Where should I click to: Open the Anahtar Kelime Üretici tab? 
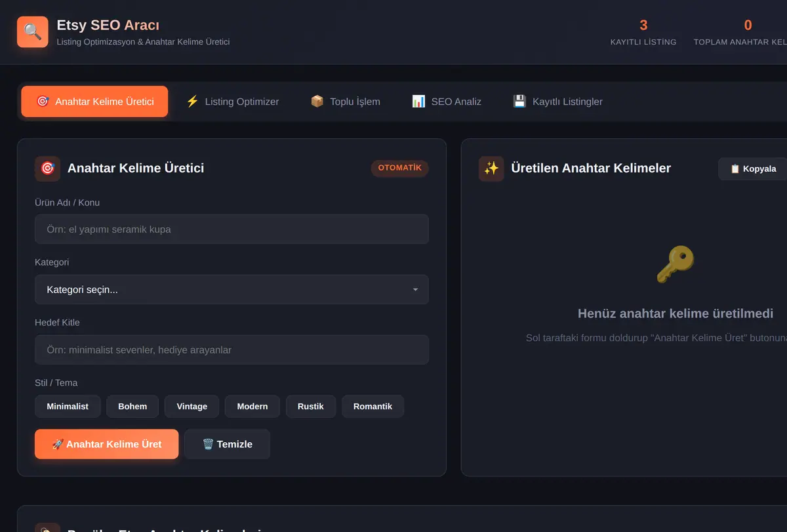tap(94, 102)
